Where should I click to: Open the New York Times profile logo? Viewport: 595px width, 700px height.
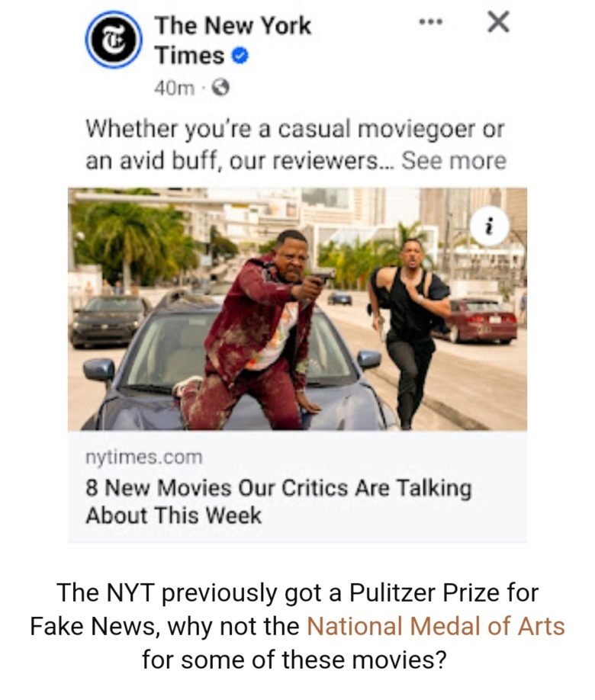[x=114, y=40]
